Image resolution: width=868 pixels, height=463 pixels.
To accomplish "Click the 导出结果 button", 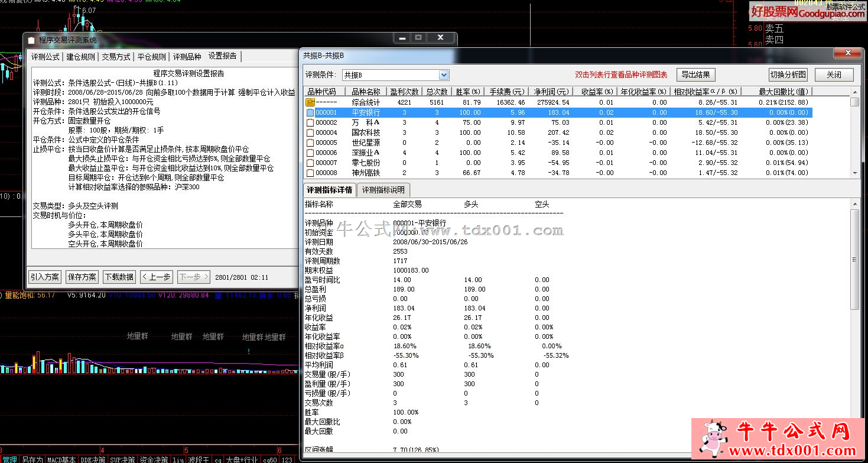I will pyautogui.click(x=696, y=75).
